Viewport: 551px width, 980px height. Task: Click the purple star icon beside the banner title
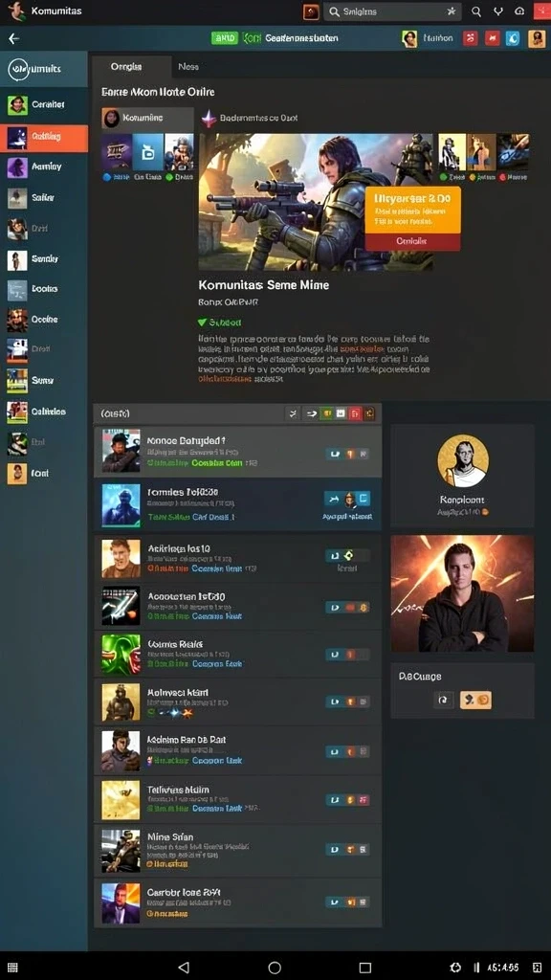(209, 118)
